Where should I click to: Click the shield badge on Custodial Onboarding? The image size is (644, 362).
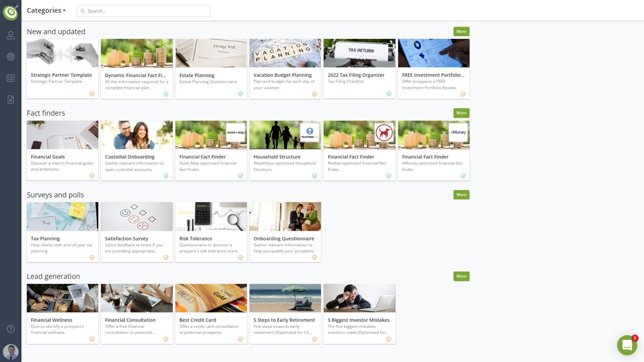[166, 176]
